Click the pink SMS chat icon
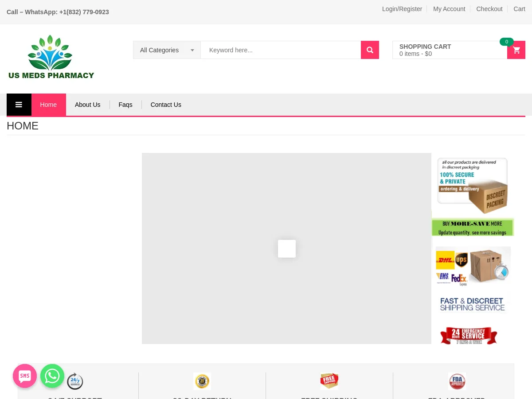This screenshot has height=399, width=532. pos(25,376)
